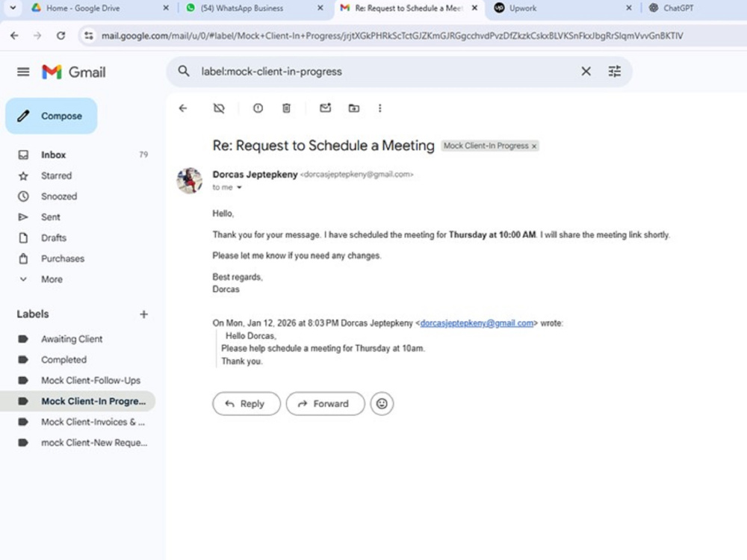Click the Reply button

pyautogui.click(x=247, y=404)
